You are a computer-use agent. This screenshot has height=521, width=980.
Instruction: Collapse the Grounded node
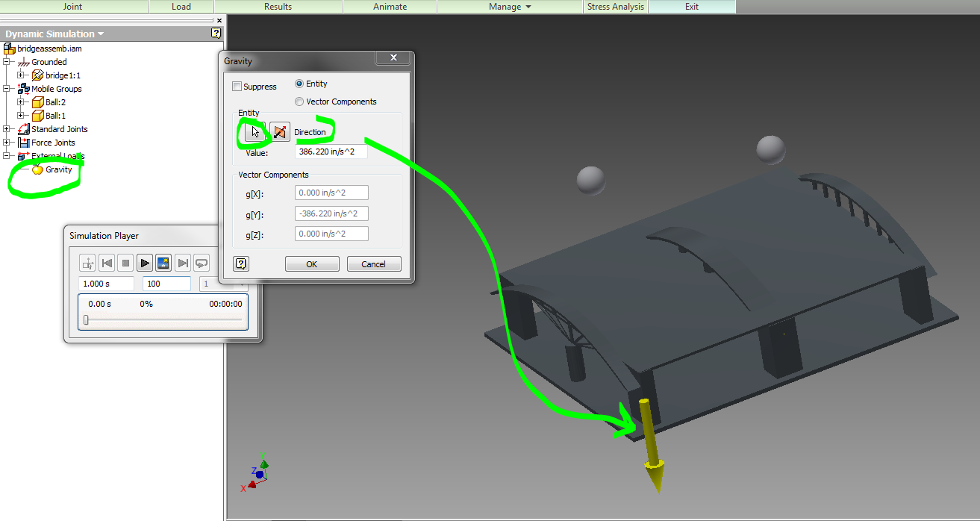pyautogui.click(x=7, y=62)
